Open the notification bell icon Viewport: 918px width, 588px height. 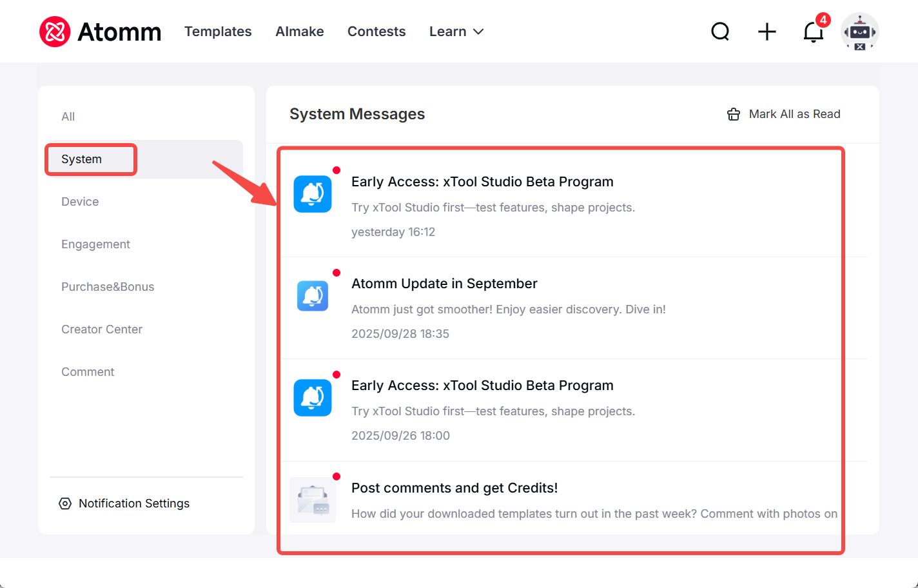click(x=813, y=32)
